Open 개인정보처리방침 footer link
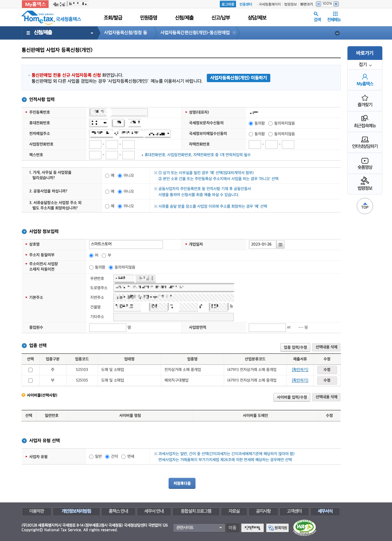The height and width of the screenshot is (541, 392). pyautogui.click(x=76, y=511)
